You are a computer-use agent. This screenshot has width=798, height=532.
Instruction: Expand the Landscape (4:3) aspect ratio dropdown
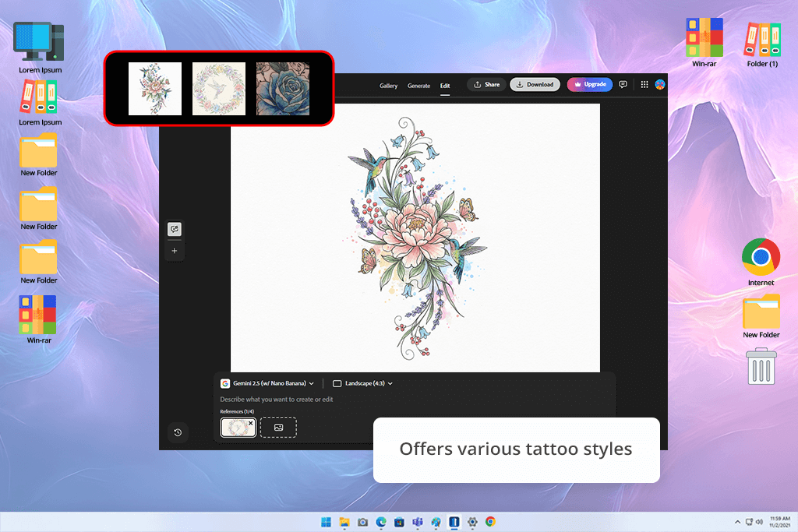click(363, 383)
